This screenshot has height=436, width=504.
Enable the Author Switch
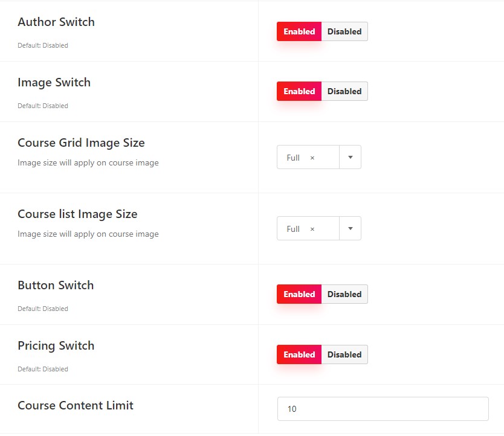(299, 31)
